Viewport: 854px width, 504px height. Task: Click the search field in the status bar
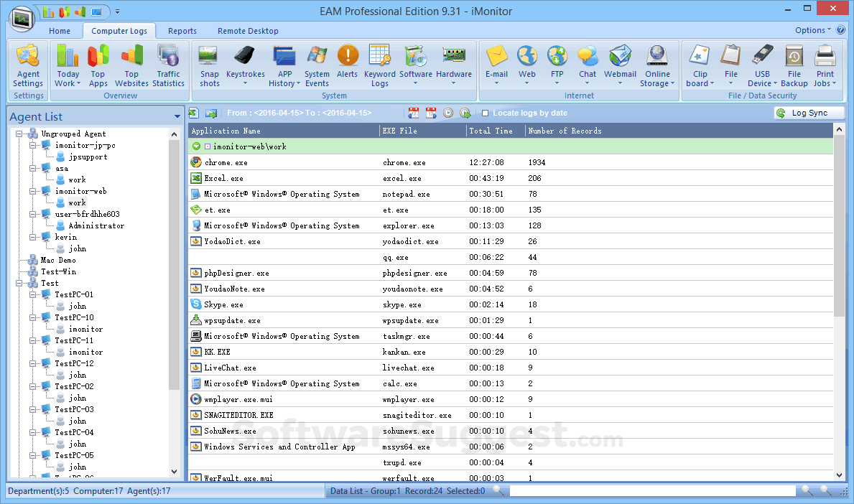point(651,491)
